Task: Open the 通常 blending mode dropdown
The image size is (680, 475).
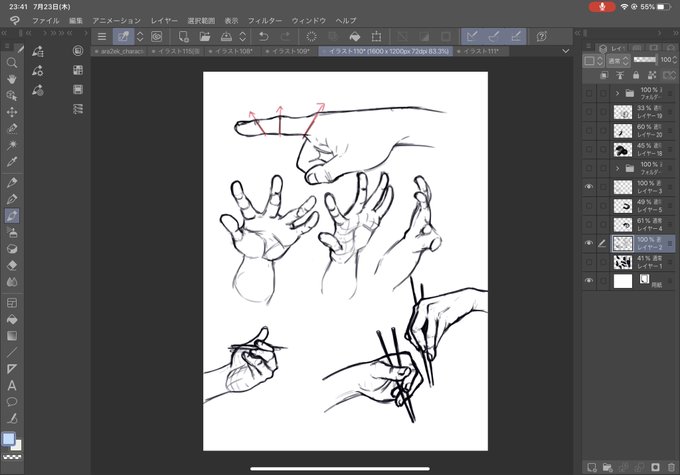Action: tap(618, 61)
